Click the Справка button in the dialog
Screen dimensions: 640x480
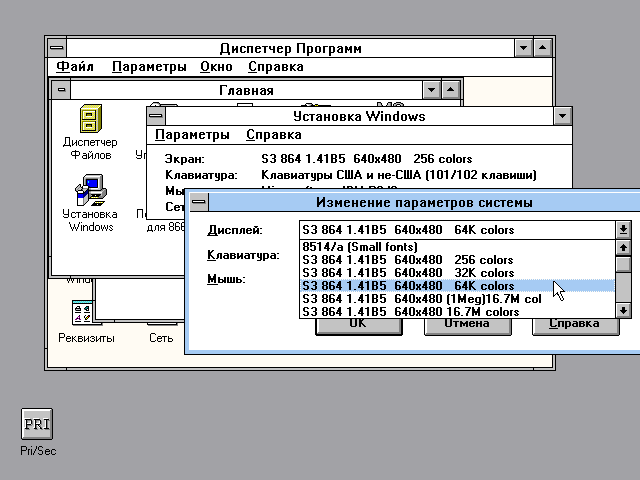pos(576,325)
